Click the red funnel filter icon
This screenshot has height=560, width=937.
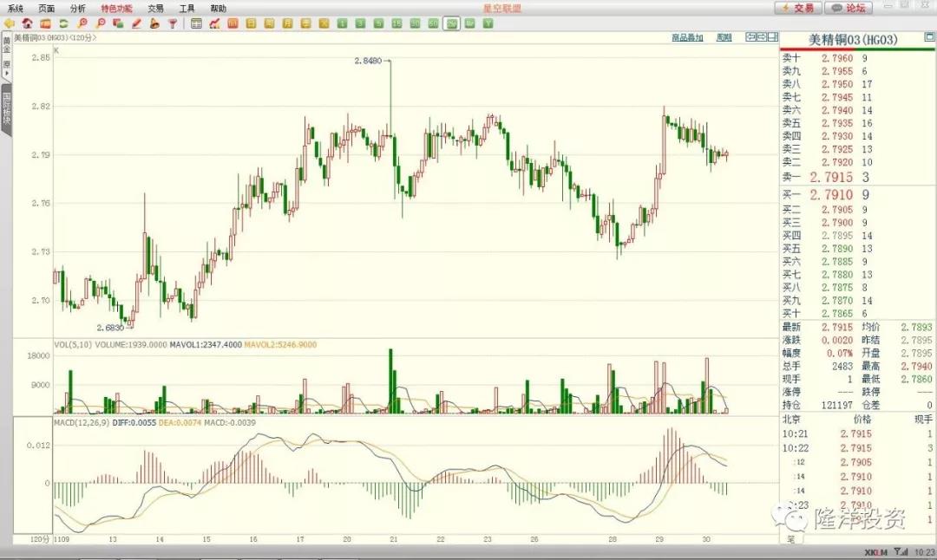point(173,24)
